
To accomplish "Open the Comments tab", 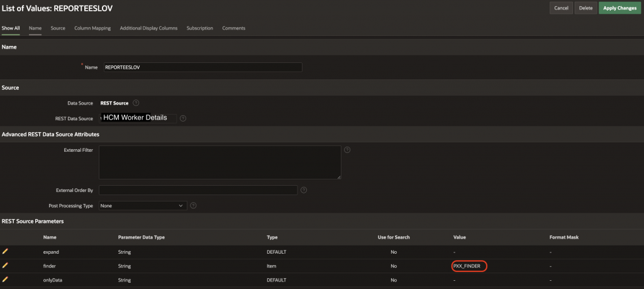I will tap(233, 28).
